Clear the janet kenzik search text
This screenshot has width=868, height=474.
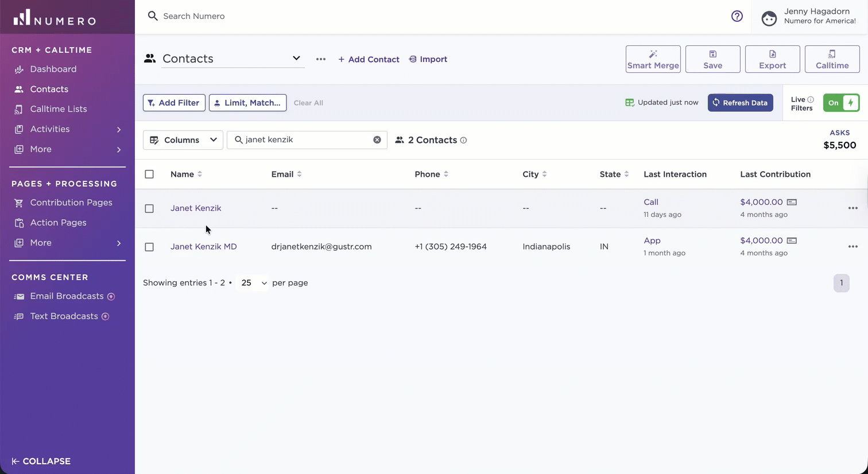pos(377,140)
